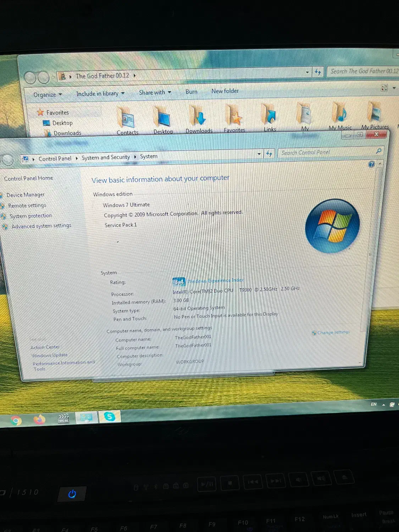
Task: Open Google Chrome from the taskbar
Action: [x=16, y=421]
